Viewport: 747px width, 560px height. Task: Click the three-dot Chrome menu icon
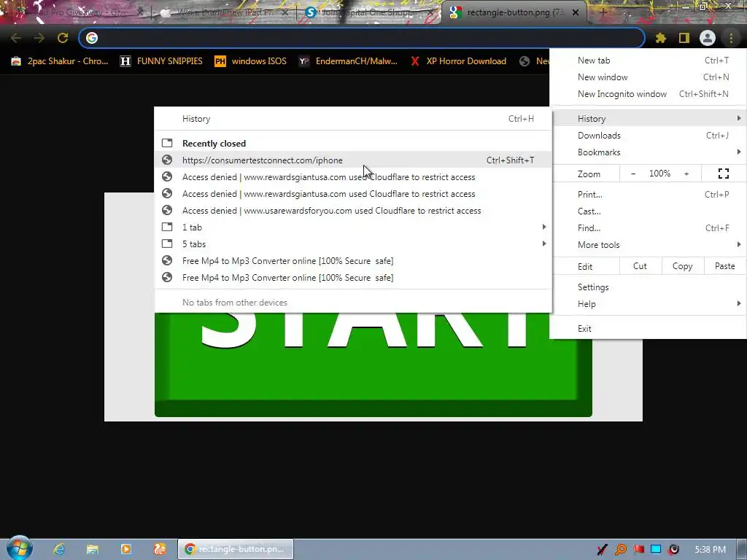click(x=731, y=38)
